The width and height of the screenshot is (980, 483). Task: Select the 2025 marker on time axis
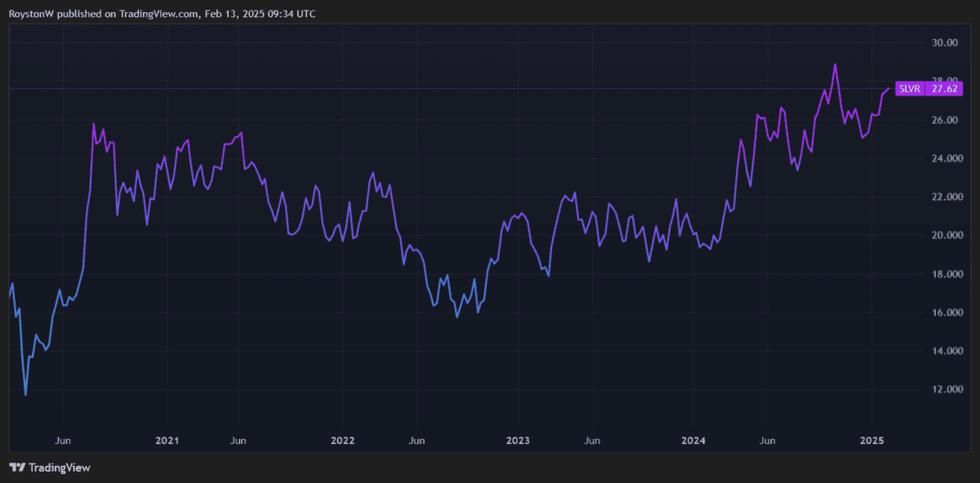[872, 441]
